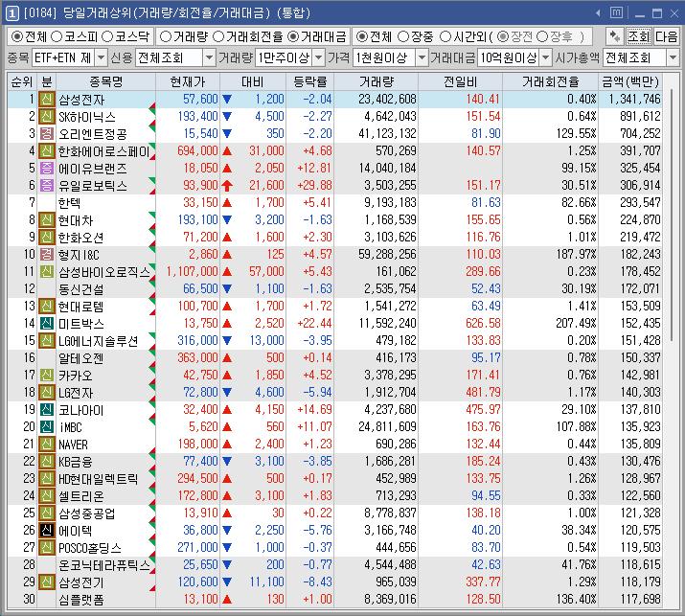Click the 알테오젠 stock name

pyautogui.click(x=81, y=357)
